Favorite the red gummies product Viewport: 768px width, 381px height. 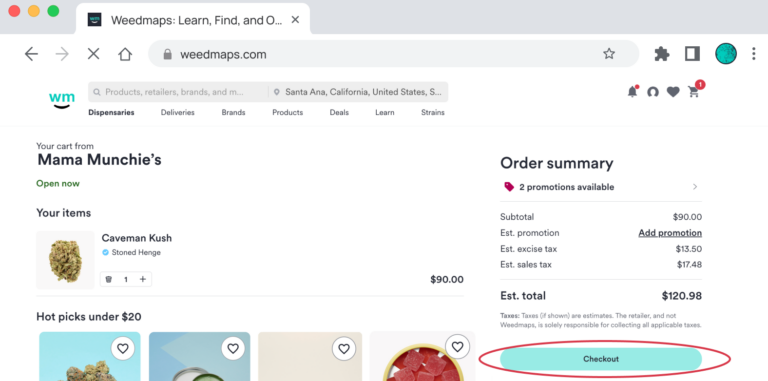[x=457, y=347]
